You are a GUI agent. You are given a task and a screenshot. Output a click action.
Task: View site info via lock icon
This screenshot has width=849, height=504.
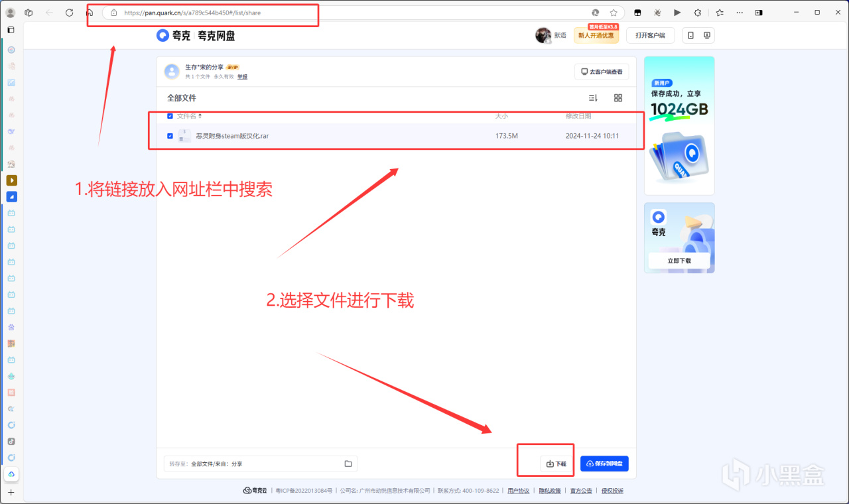113,13
